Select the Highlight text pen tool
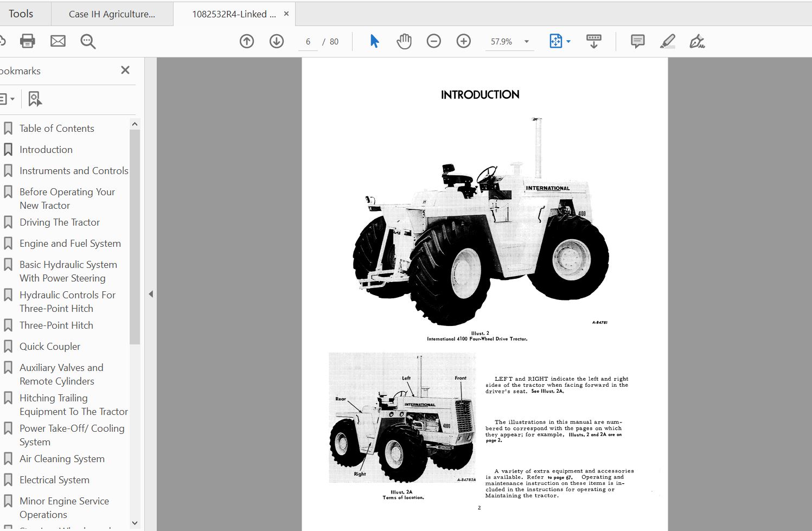 point(668,41)
